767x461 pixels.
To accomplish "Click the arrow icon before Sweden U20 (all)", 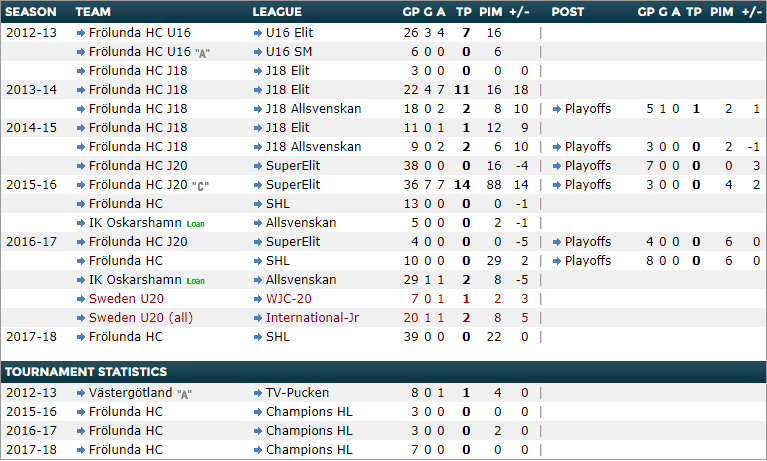I will (81, 318).
